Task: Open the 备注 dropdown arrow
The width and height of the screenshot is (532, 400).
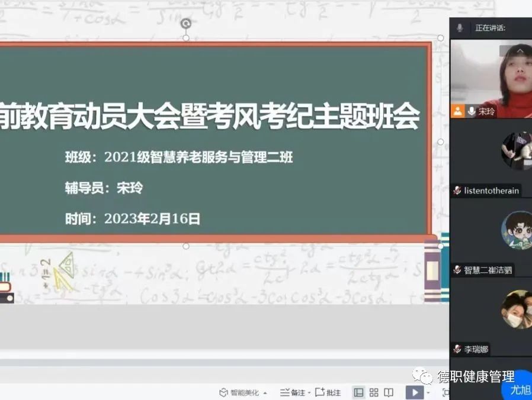Action: [309, 393]
